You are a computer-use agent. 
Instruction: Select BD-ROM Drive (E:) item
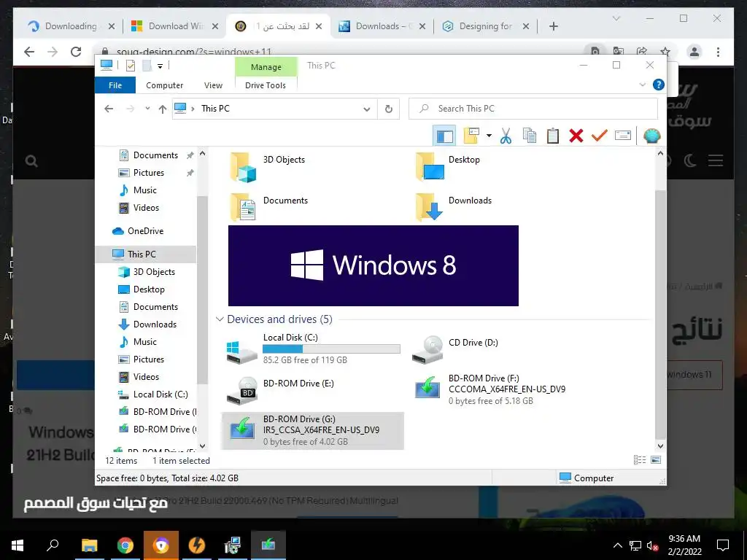point(281,390)
